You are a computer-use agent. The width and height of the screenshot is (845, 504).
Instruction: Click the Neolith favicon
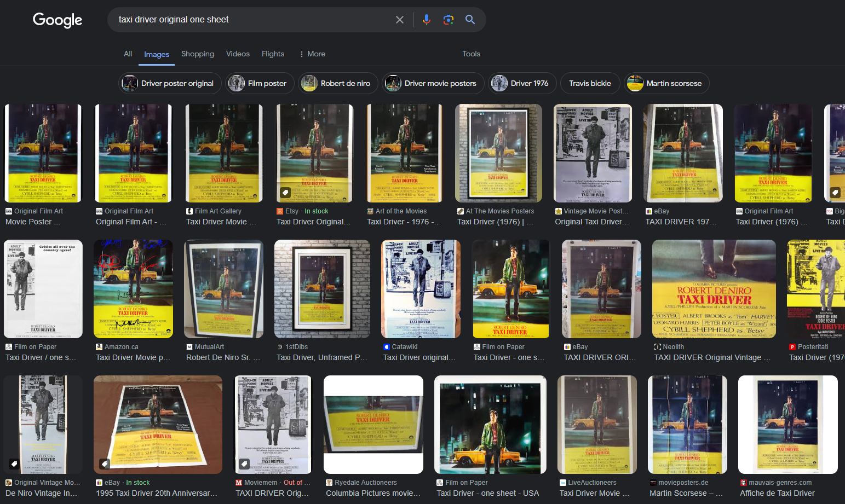[x=658, y=347]
